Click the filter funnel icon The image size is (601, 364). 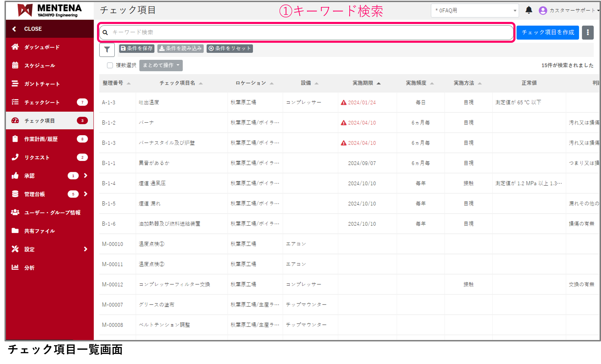pyautogui.click(x=107, y=50)
